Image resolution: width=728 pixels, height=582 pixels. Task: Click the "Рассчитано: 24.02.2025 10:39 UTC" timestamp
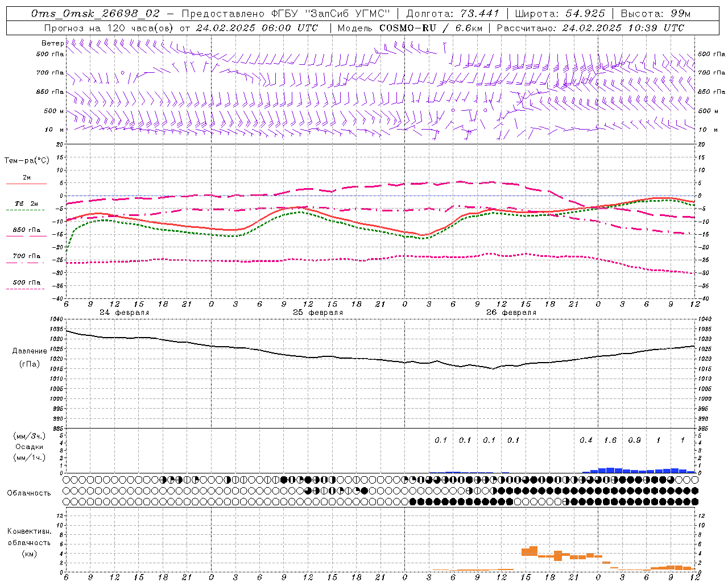pyautogui.click(x=590, y=28)
